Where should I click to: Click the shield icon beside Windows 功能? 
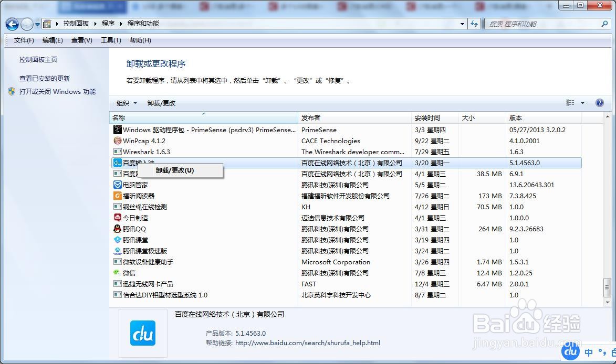12,91
